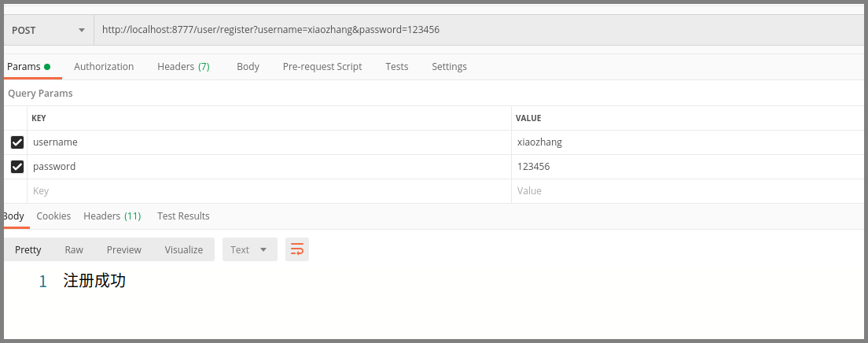Open the Settings tab
Image resolution: width=868 pixels, height=343 pixels.
(449, 67)
